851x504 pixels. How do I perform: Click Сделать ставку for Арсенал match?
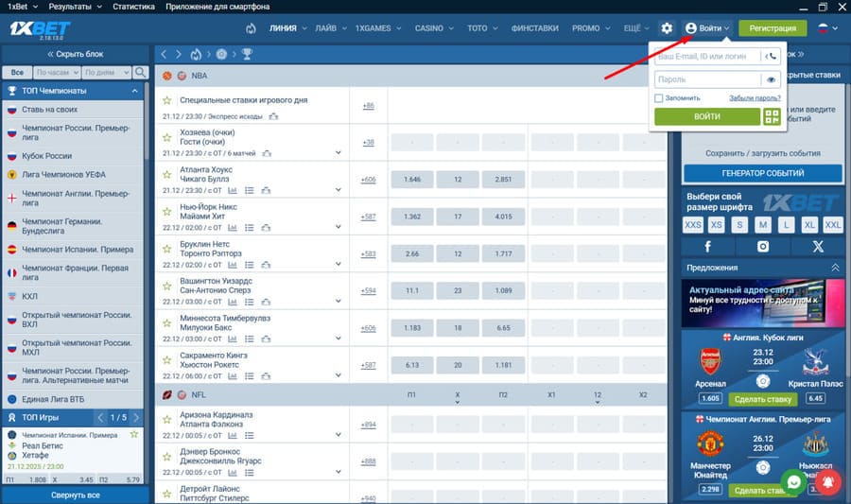tap(762, 399)
